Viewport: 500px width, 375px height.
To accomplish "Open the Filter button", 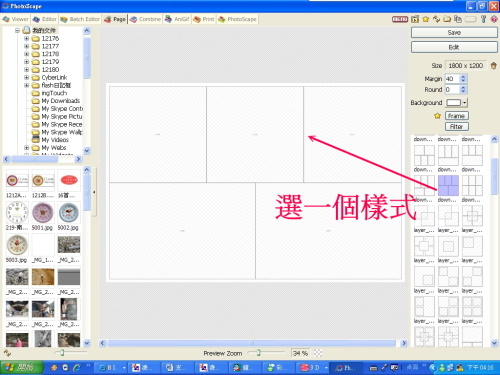I will 457,126.
